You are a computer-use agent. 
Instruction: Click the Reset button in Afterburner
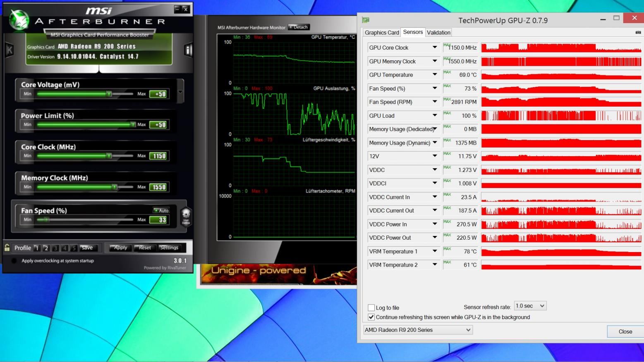[145, 248]
